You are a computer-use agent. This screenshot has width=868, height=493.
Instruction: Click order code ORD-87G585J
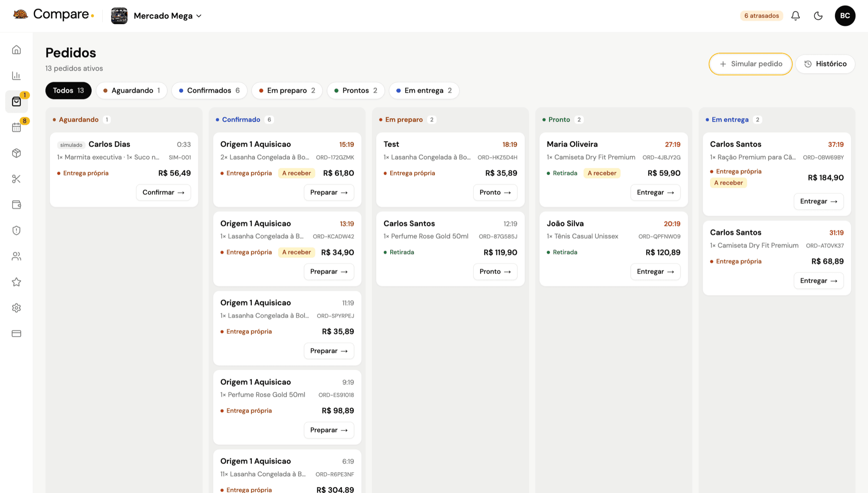(x=498, y=237)
